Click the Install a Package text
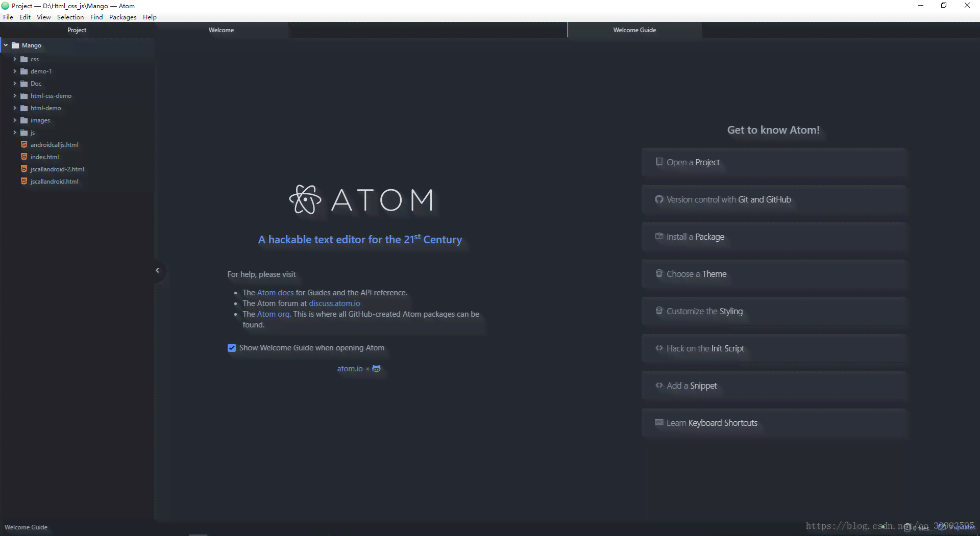 pos(695,237)
